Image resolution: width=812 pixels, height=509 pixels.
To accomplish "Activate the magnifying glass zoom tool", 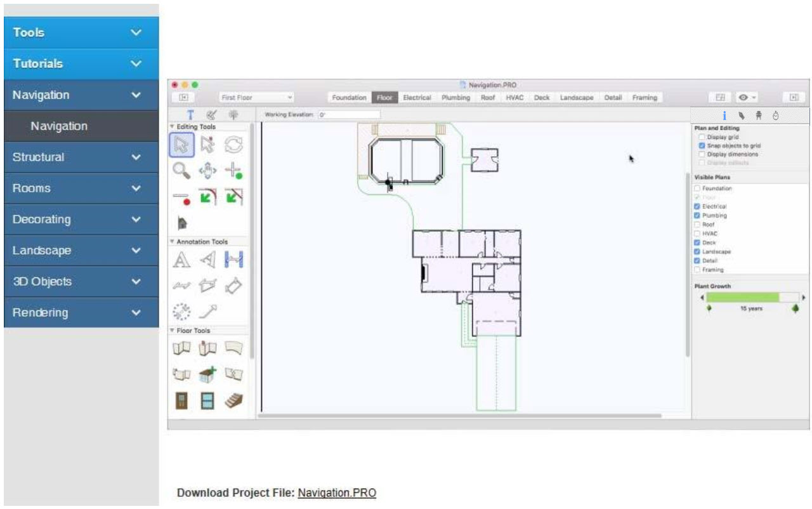I will pyautogui.click(x=181, y=171).
